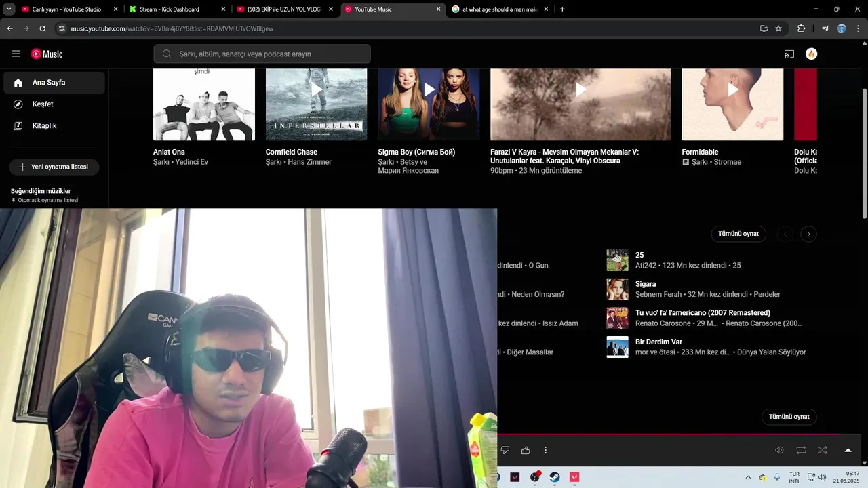This screenshot has width=868, height=488.
Task: Switch to the EKİP ile UZUN YOL VLOG tab
Action: (284, 9)
